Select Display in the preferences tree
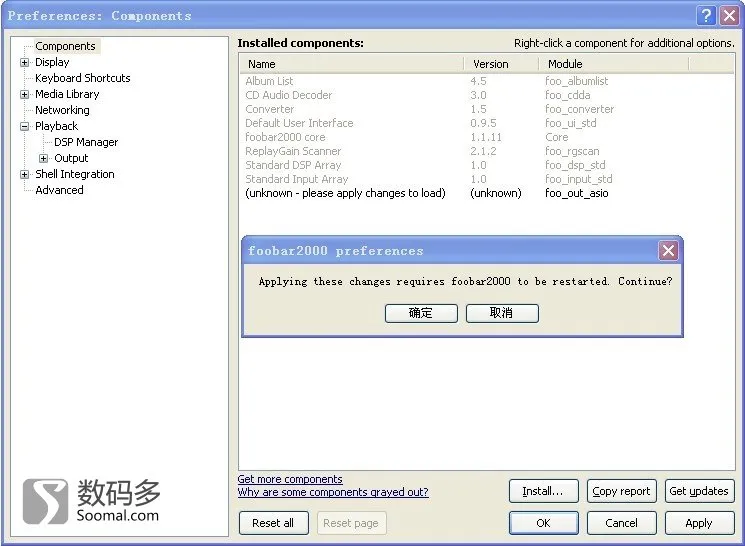The image size is (745, 546). 52,62
